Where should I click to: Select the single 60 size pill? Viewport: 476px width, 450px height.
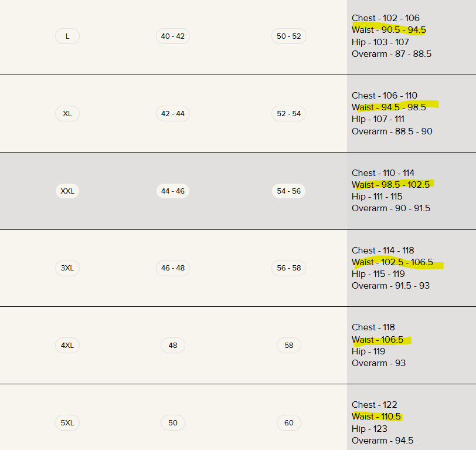point(289,422)
